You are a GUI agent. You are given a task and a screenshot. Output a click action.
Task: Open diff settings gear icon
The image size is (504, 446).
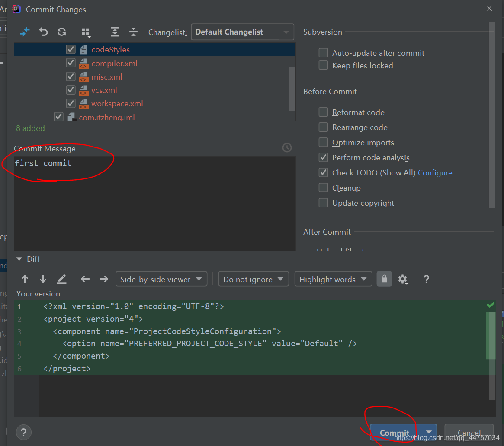(403, 279)
